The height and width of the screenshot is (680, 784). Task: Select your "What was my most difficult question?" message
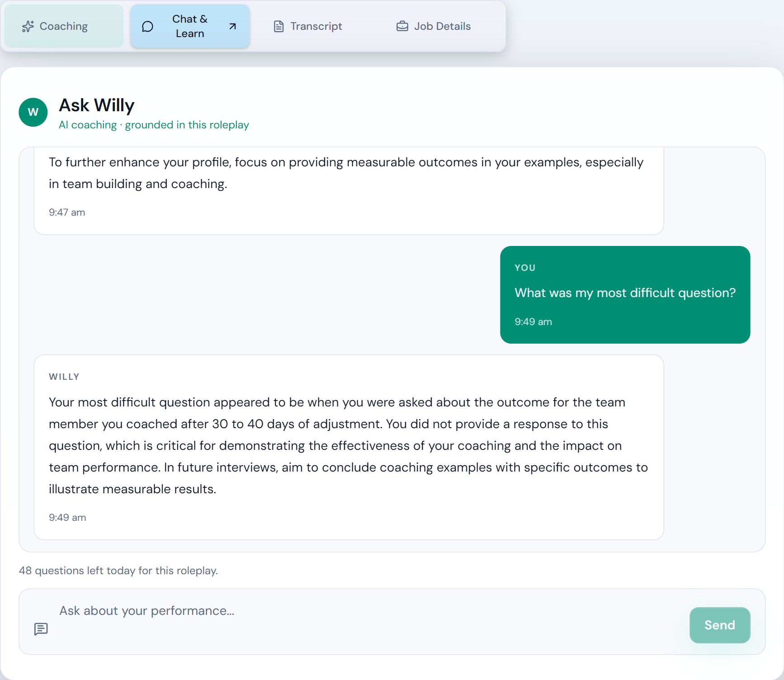[625, 293]
